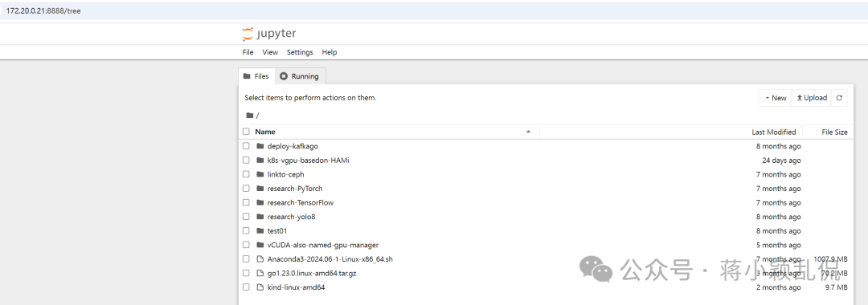Click folder icon beside research-PyTorch
The width and height of the screenshot is (868, 305).
pyautogui.click(x=260, y=189)
